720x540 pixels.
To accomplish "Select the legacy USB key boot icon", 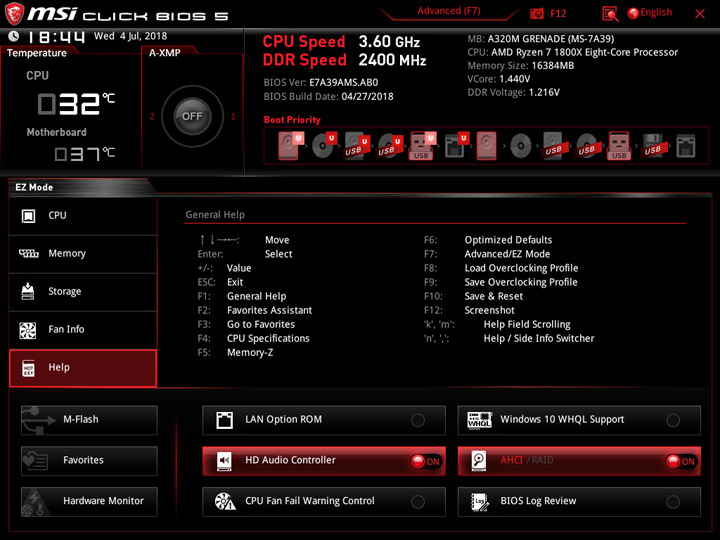I will tap(619, 146).
